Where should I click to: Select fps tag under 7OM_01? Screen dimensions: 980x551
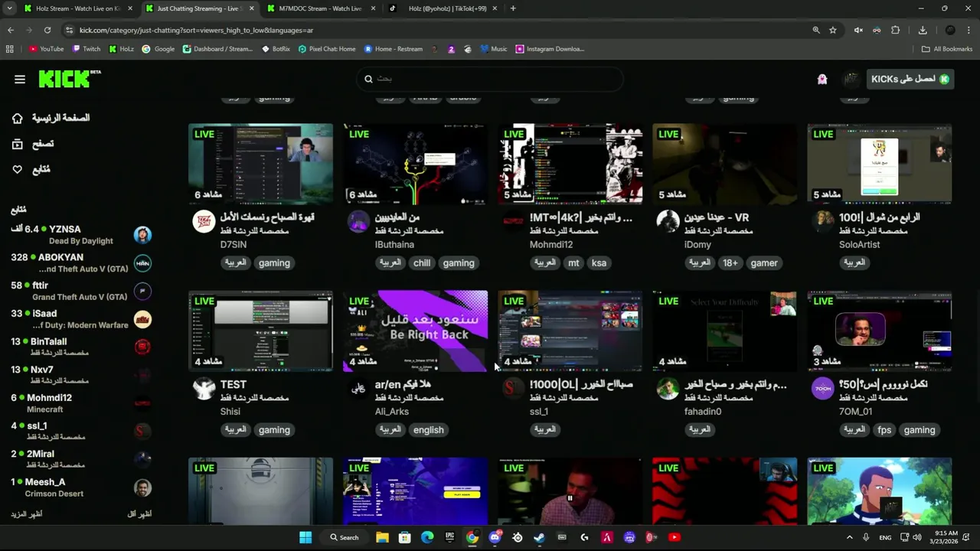pyautogui.click(x=884, y=429)
